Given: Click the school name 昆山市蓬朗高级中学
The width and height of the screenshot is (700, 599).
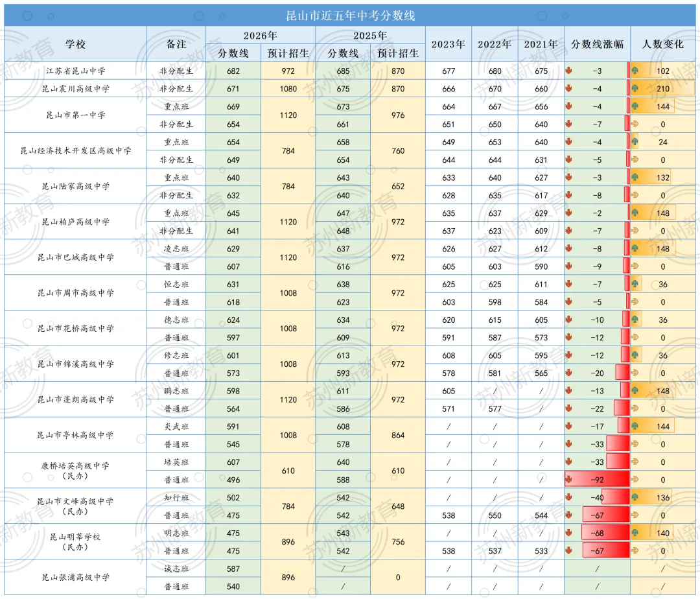Looking at the screenshot, I should tap(75, 399).
